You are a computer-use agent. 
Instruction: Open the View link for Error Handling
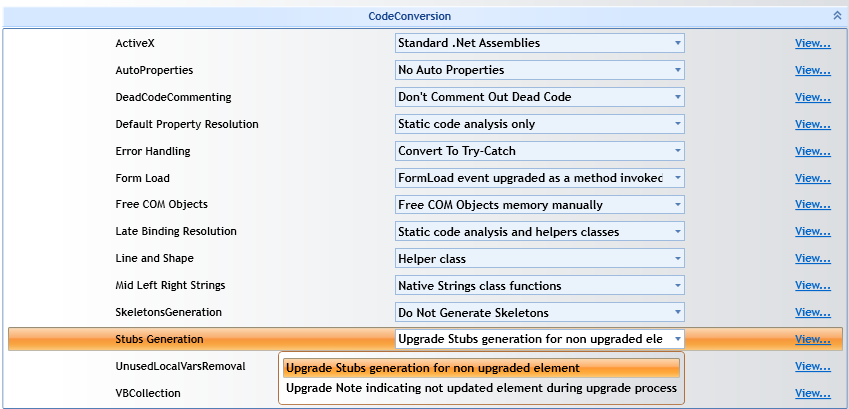click(813, 151)
